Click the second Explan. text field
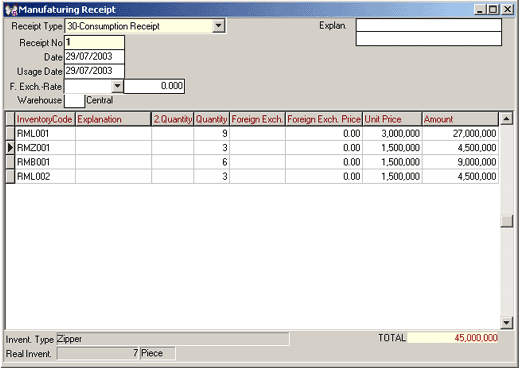The height and width of the screenshot is (371, 520). click(429, 39)
